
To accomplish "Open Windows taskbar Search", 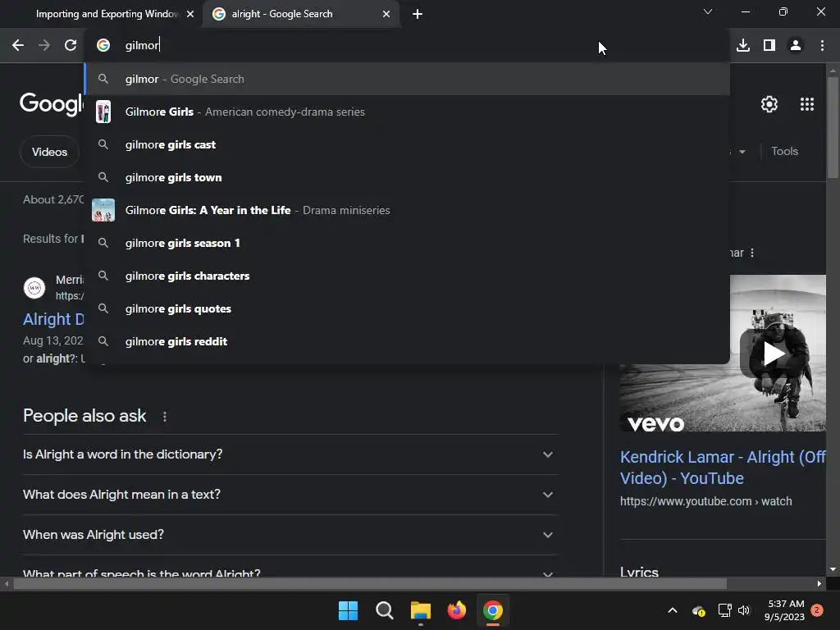I will [384, 610].
